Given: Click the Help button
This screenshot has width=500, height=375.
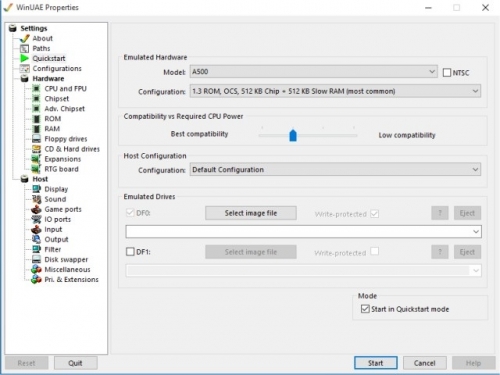Looking at the screenshot, I should (473, 363).
